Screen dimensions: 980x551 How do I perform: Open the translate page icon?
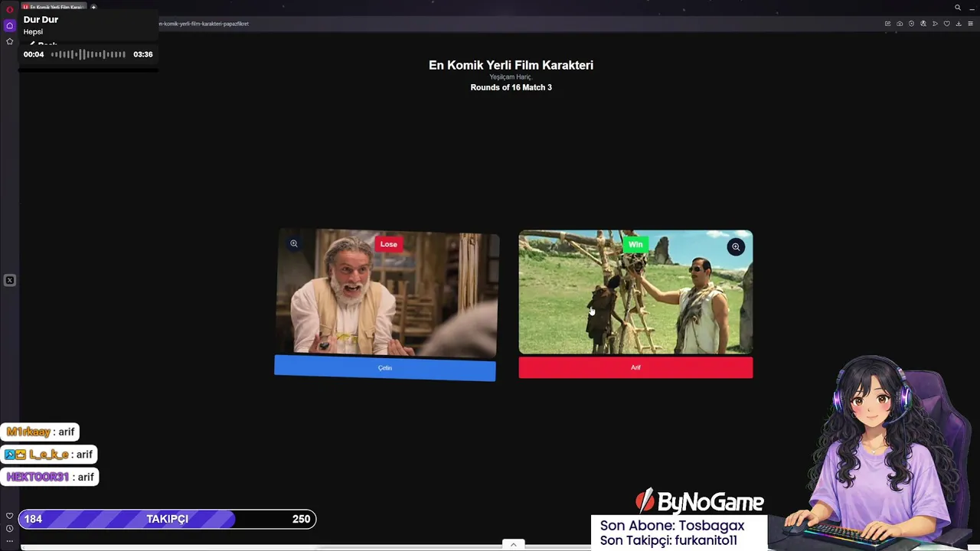(x=923, y=24)
